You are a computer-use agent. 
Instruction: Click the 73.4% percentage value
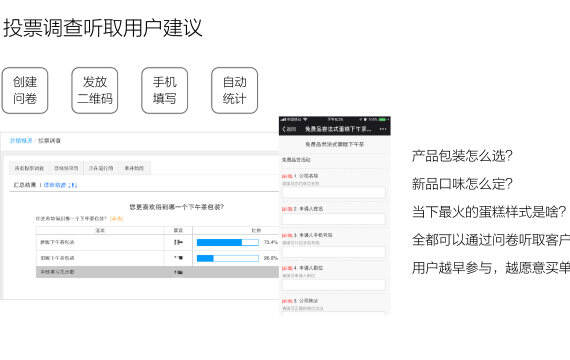click(271, 242)
